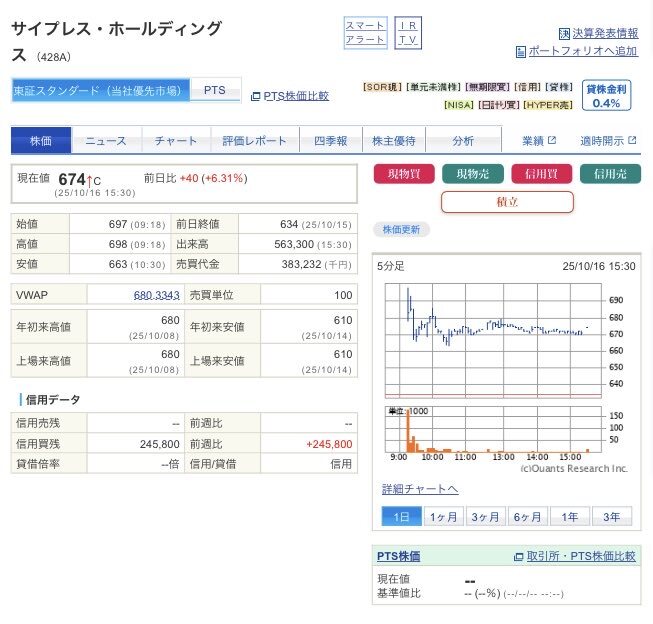Click the 現物買 button
The height and width of the screenshot is (624, 653).
404,174
